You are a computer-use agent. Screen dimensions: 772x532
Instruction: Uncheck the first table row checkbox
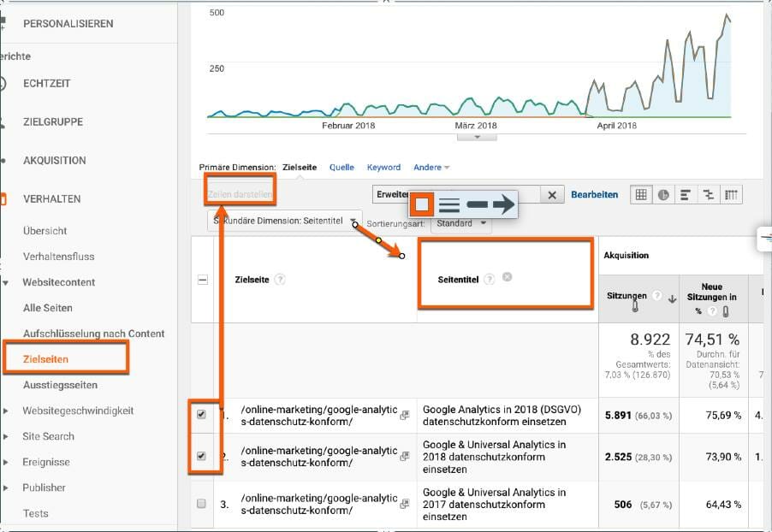pyautogui.click(x=202, y=414)
